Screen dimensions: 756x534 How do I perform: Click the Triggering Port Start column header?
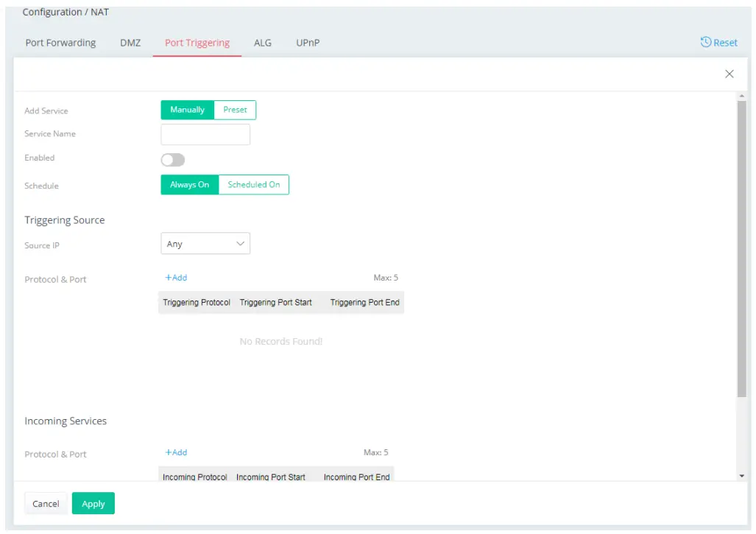point(276,303)
